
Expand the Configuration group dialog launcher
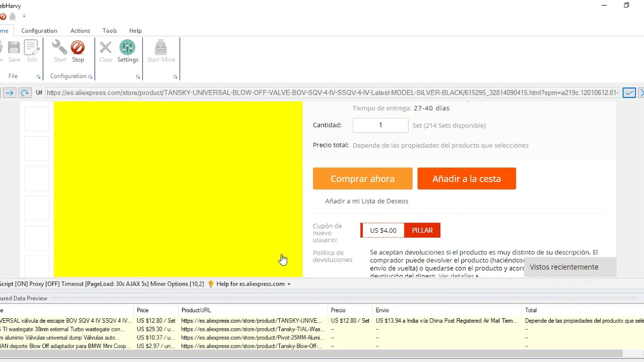pos(90,77)
